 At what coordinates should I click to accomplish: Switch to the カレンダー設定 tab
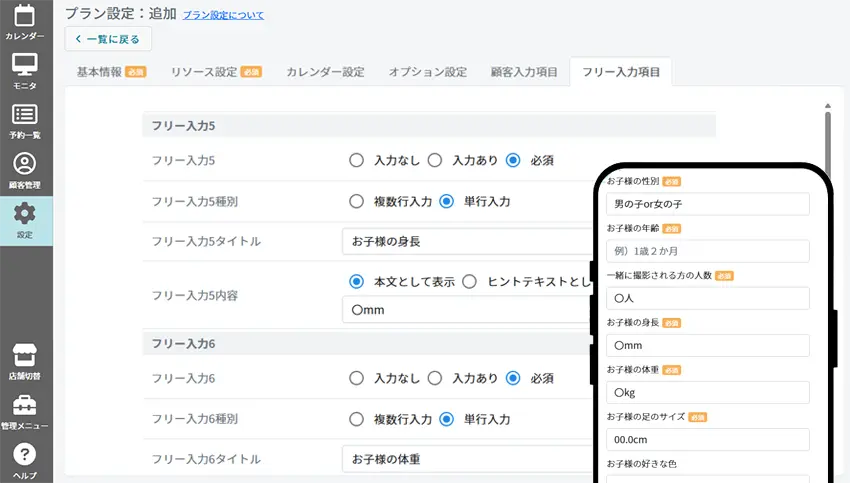coord(325,72)
